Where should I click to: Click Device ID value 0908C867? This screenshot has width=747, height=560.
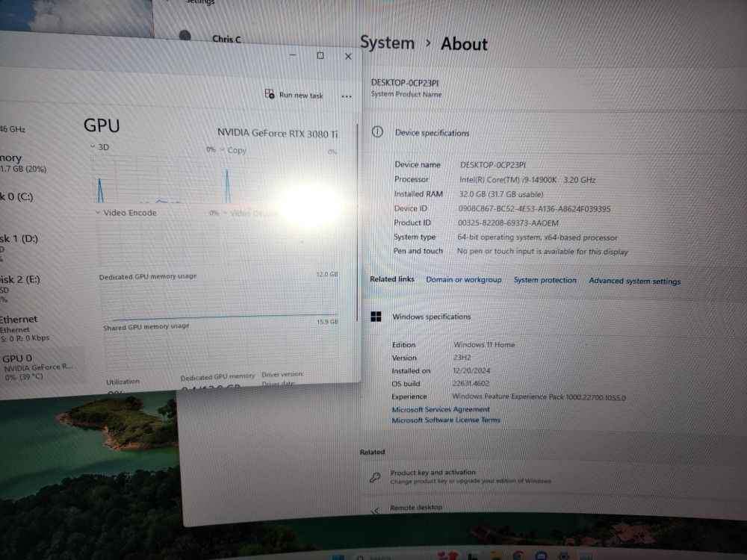click(534, 208)
